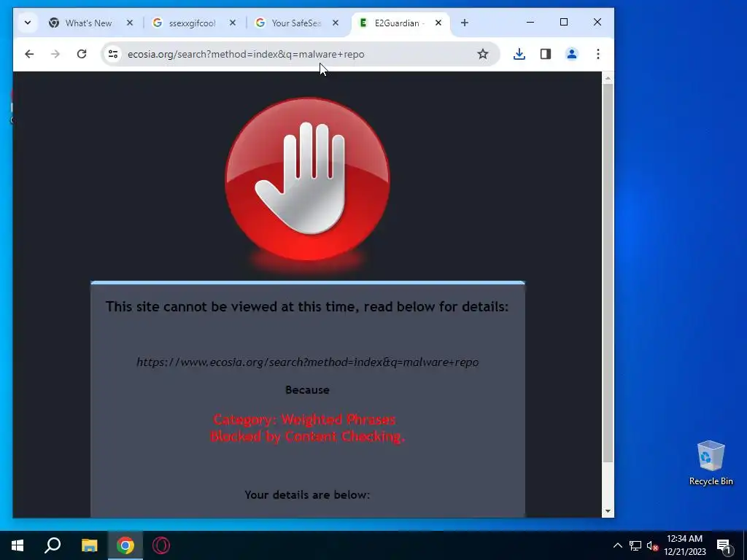
Task: Click the red stop hand image
Action: 307,179
